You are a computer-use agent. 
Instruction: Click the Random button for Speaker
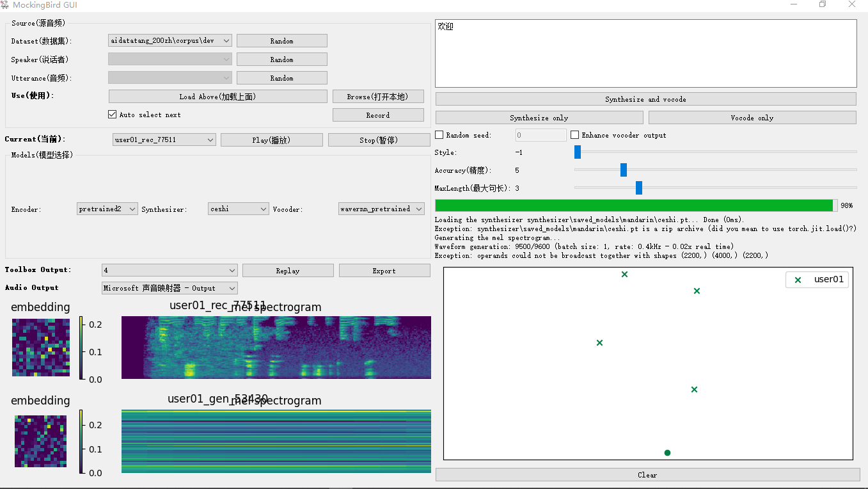(282, 59)
